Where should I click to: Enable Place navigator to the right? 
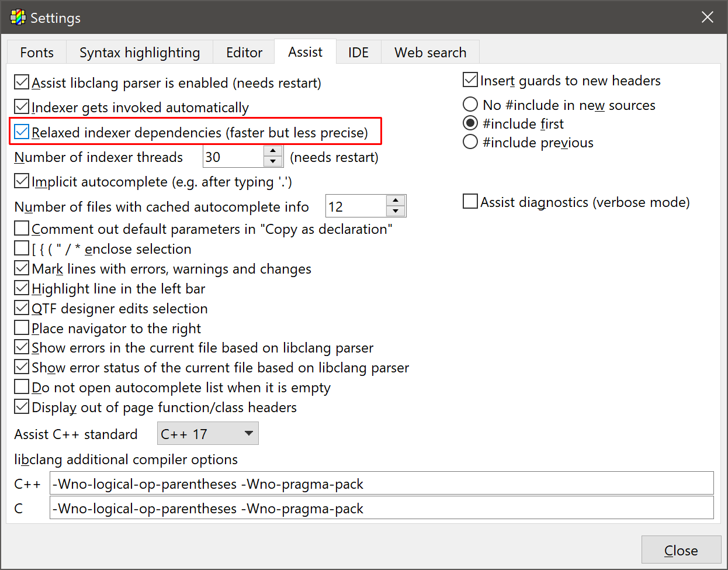tap(22, 328)
